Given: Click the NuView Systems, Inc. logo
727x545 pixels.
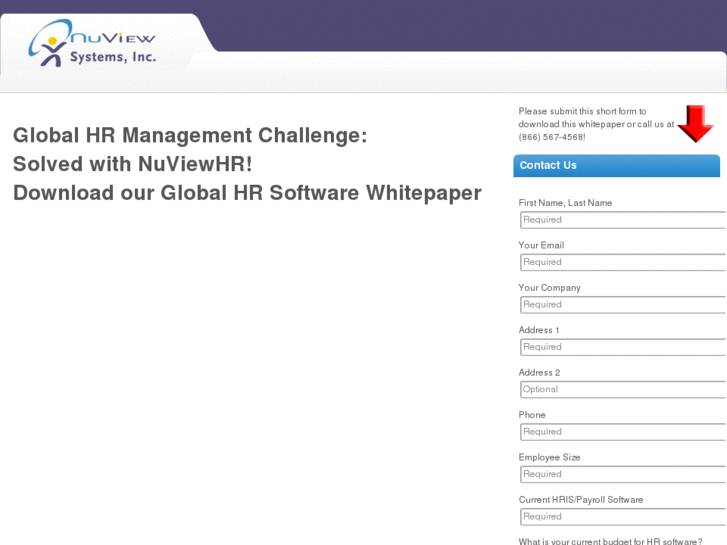Looking at the screenshot, I should pyautogui.click(x=92, y=43).
